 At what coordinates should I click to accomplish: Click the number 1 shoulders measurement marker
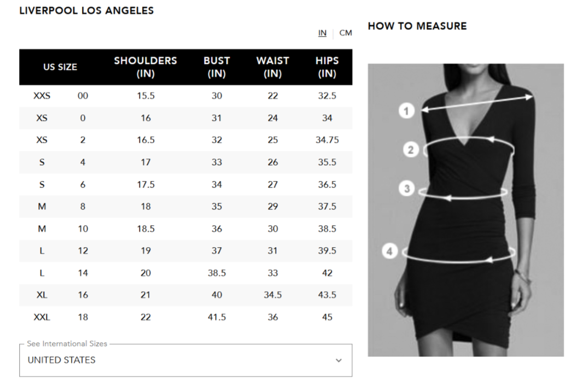coord(406,111)
